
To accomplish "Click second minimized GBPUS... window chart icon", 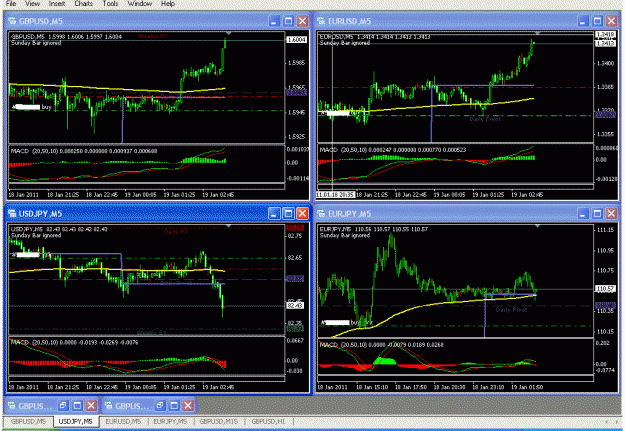I will (x=108, y=406).
